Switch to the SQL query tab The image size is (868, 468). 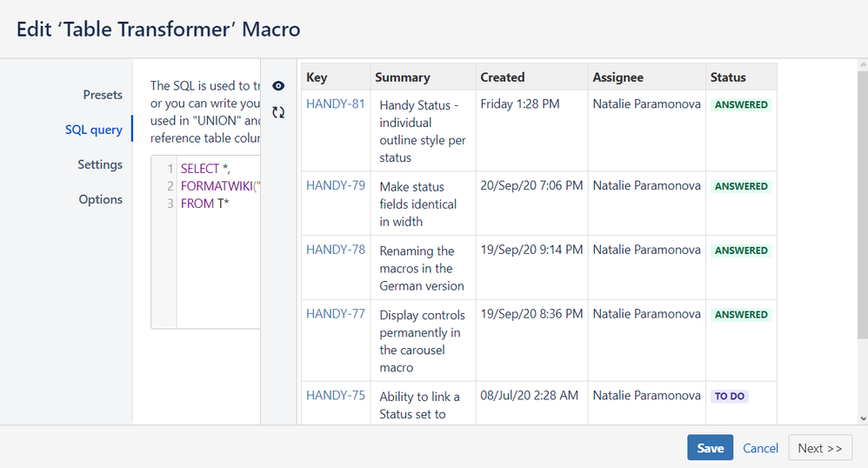[x=94, y=130]
